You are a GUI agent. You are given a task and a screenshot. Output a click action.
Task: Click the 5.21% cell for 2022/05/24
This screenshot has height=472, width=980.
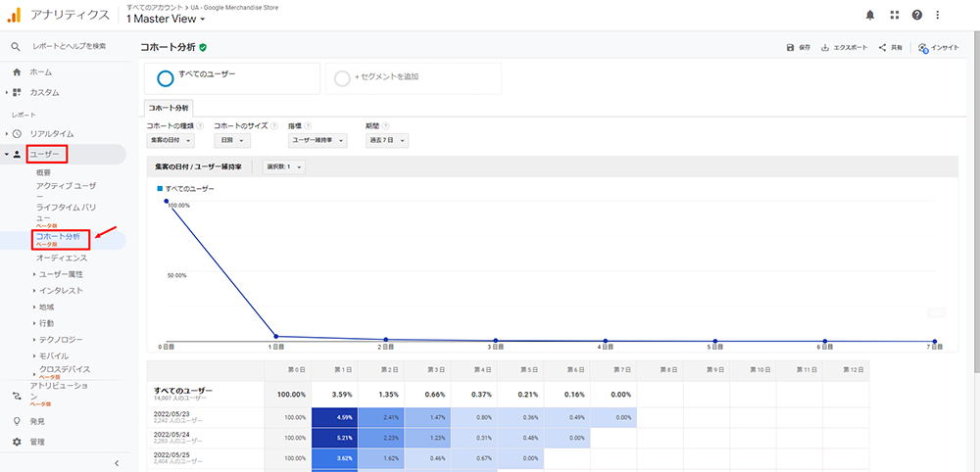pyautogui.click(x=334, y=439)
